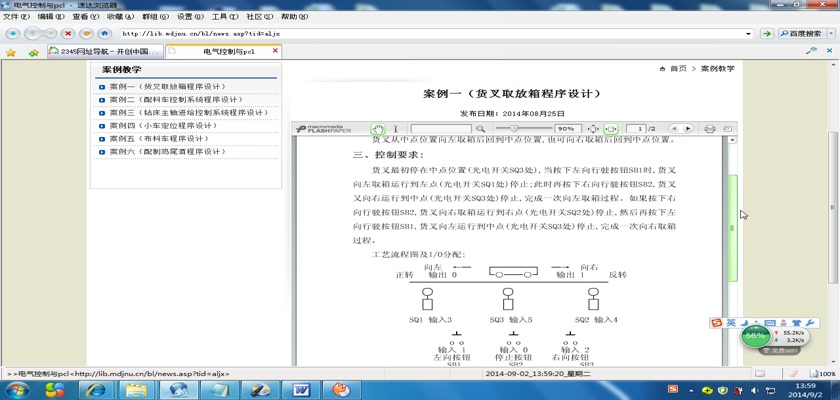
Task: Go forward with the right arrow button
Action: click(49, 33)
